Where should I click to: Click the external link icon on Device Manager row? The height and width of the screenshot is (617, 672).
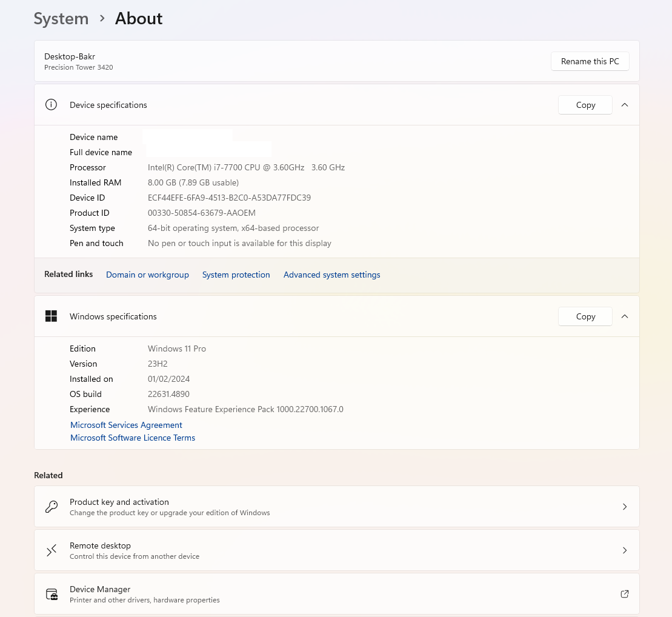[x=625, y=594]
